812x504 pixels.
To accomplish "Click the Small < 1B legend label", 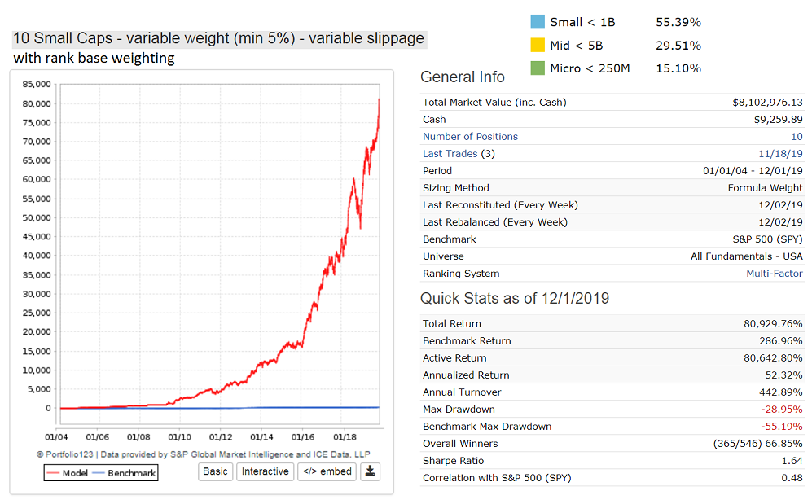I will [x=582, y=22].
